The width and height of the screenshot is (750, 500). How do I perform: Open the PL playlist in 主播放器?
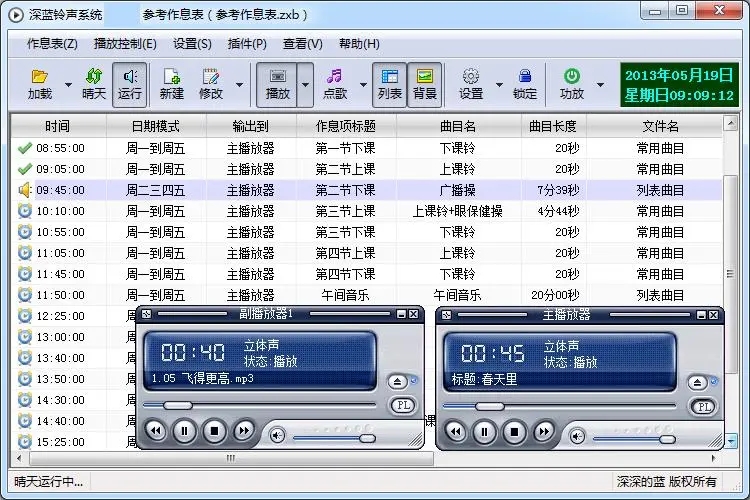(x=703, y=407)
